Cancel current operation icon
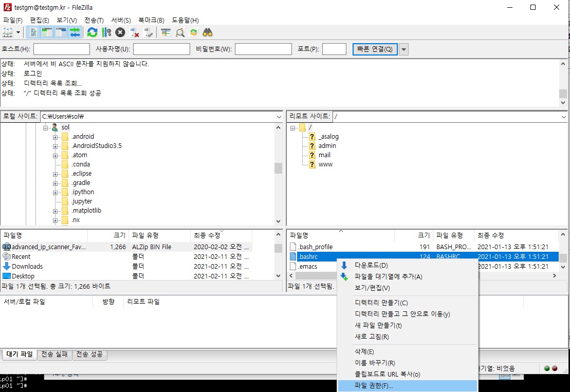570x392 pixels. (120, 32)
